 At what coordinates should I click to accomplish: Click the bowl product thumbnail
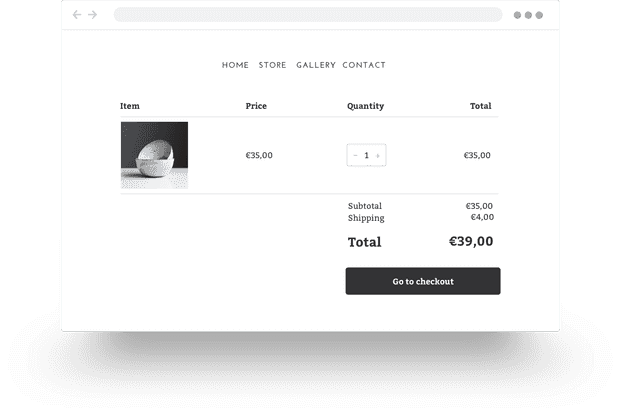coord(154,155)
